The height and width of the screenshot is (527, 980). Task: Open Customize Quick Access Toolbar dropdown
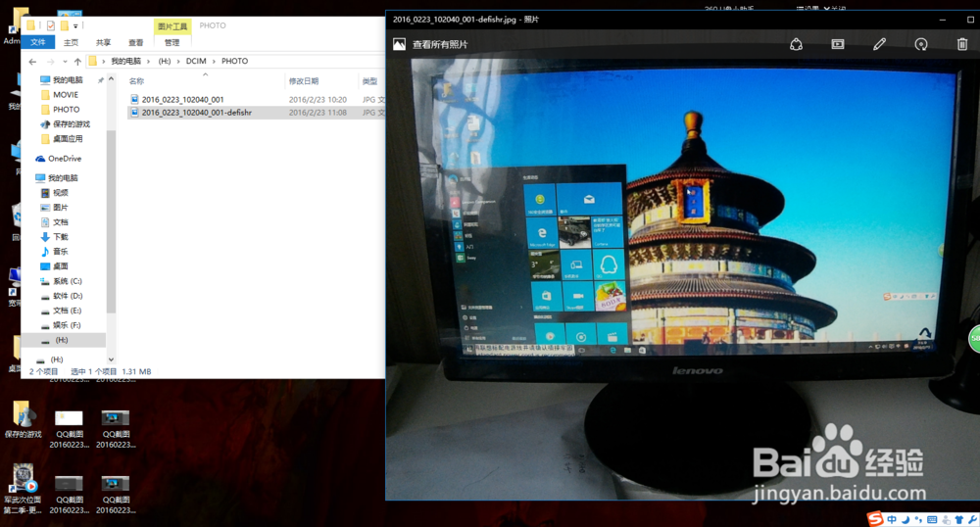[x=75, y=26]
